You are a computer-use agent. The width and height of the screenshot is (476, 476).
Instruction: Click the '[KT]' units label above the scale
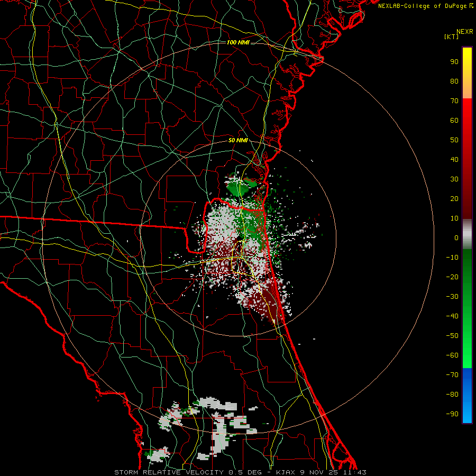pos(451,36)
